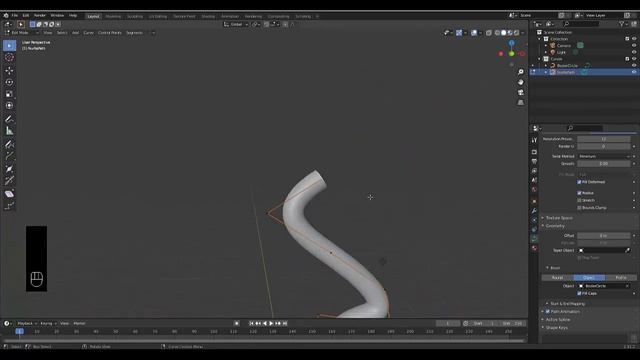640x360 pixels.
Task: Select the Tilt tool in toolbar
Action: tap(9, 180)
